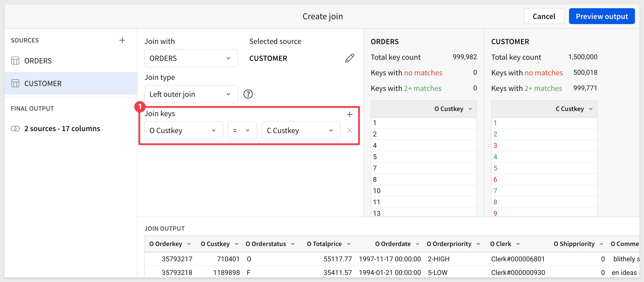Open O Orderstatus column header menu
Screen dimensions: 644x282
tap(293, 244)
